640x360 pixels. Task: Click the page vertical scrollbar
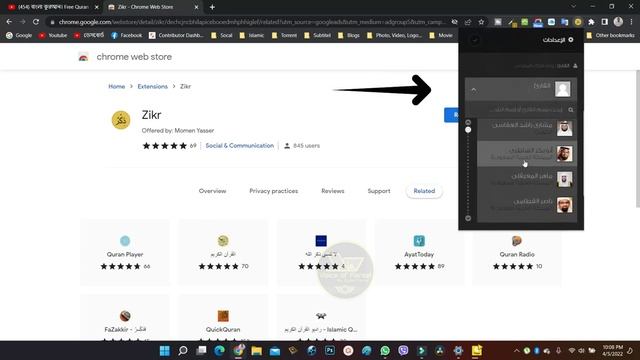(x=638, y=139)
